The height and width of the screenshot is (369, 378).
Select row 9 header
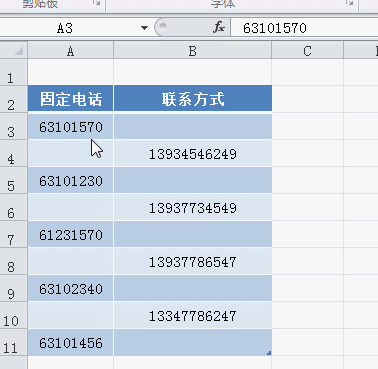[13, 288]
